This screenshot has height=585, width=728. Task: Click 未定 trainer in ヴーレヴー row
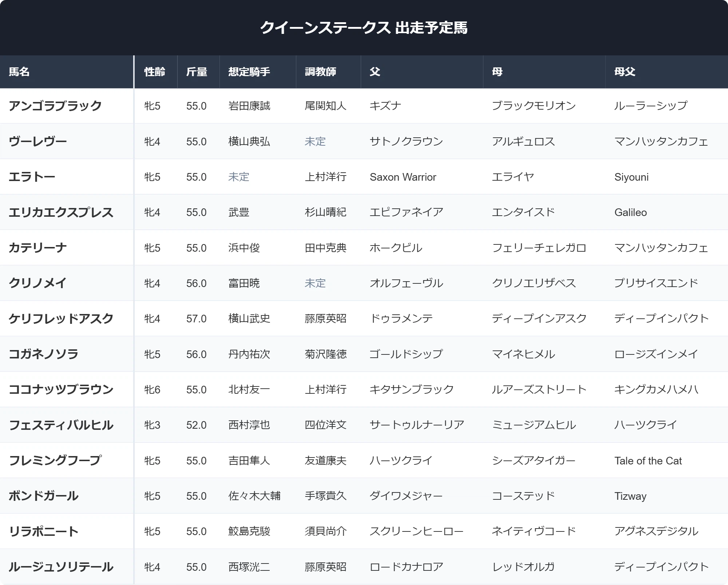tap(315, 141)
